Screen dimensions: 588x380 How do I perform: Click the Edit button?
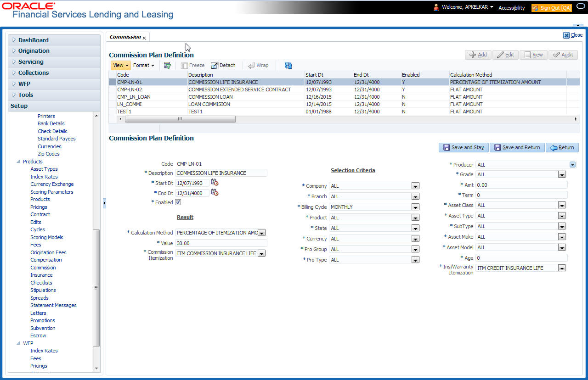click(505, 55)
